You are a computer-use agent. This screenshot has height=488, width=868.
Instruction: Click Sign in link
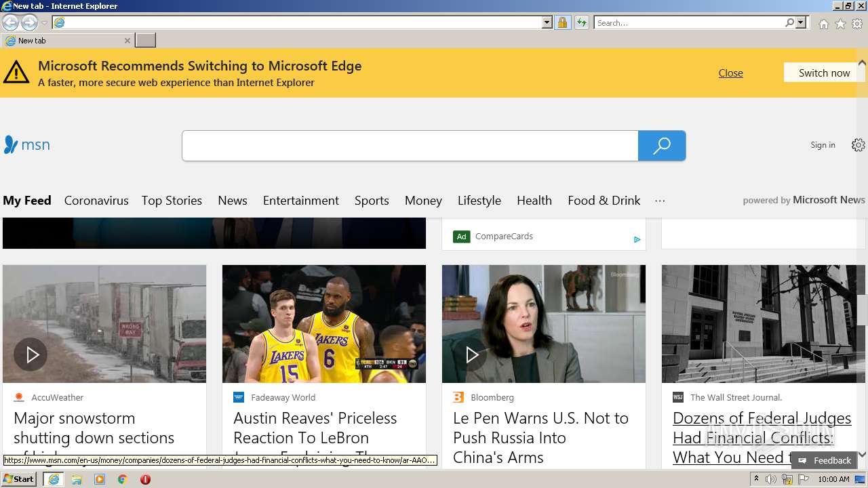[x=823, y=145]
